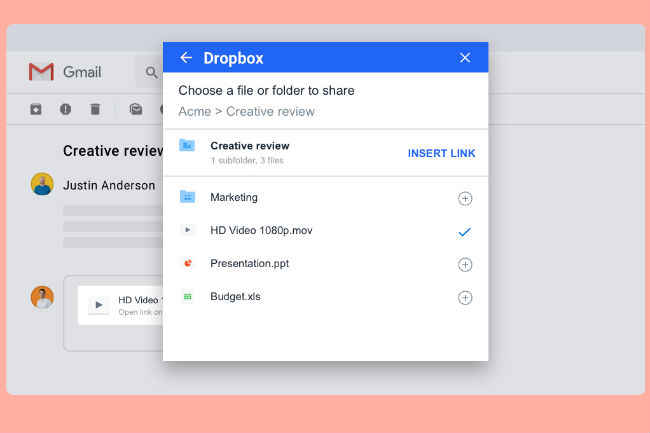Click the Budget.xls spreadsheet icon
Image resolution: width=650 pixels, height=433 pixels.
[x=187, y=296]
